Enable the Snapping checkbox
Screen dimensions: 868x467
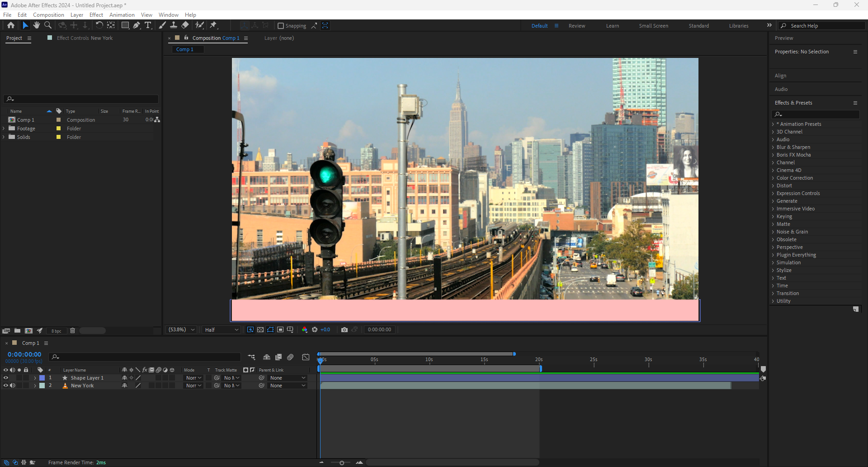(281, 26)
